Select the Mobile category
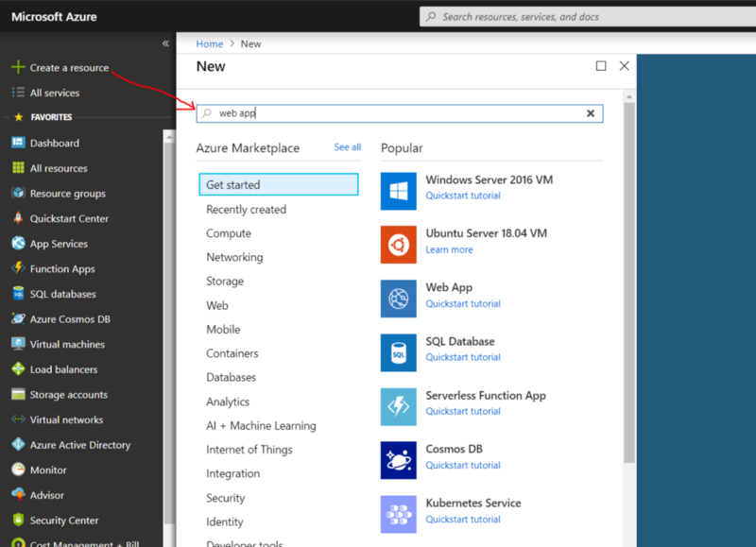The image size is (756, 547). pos(223,329)
